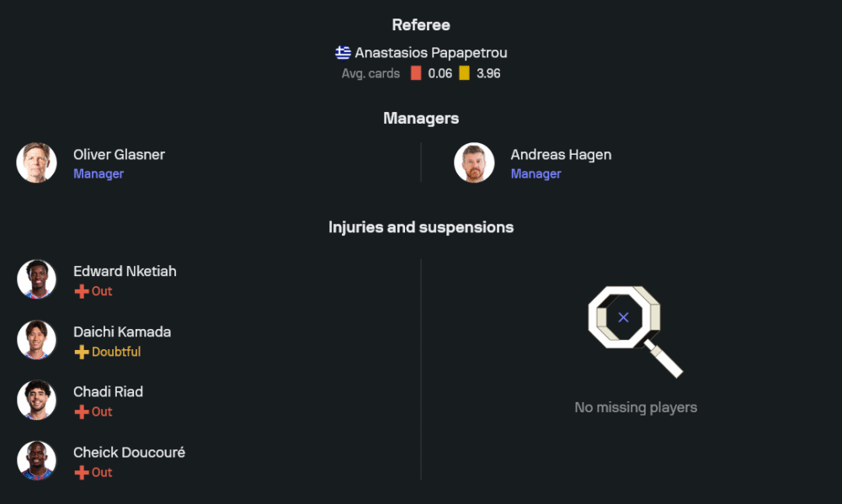This screenshot has height=504, width=842.
Task: Click Cheick Doucouré's player photo
Action: (x=36, y=461)
